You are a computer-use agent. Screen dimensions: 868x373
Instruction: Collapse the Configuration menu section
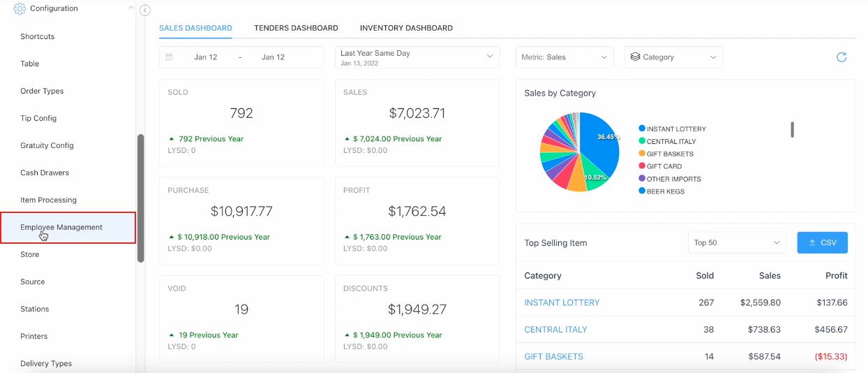[130, 8]
